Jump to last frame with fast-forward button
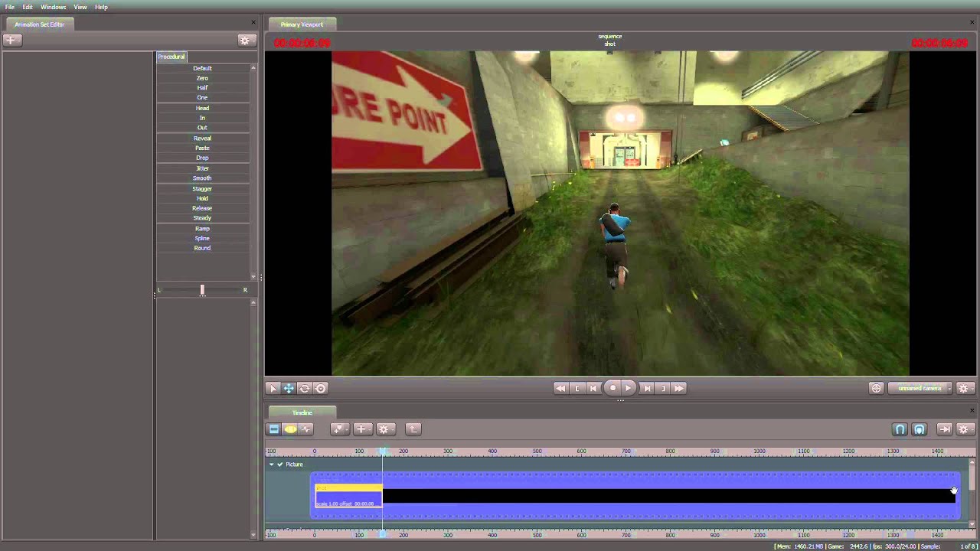This screenshot has width=980, height=551. [x=679, y=388]
